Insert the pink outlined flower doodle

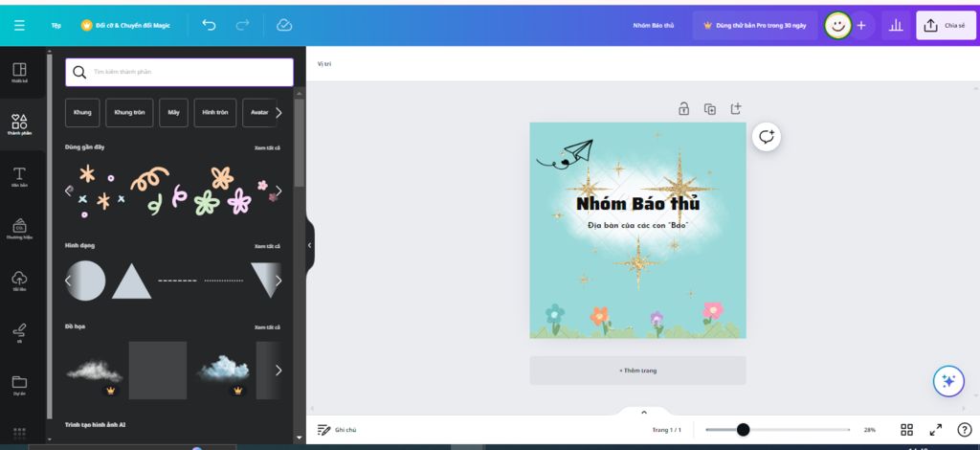click(x=238, y=201)
